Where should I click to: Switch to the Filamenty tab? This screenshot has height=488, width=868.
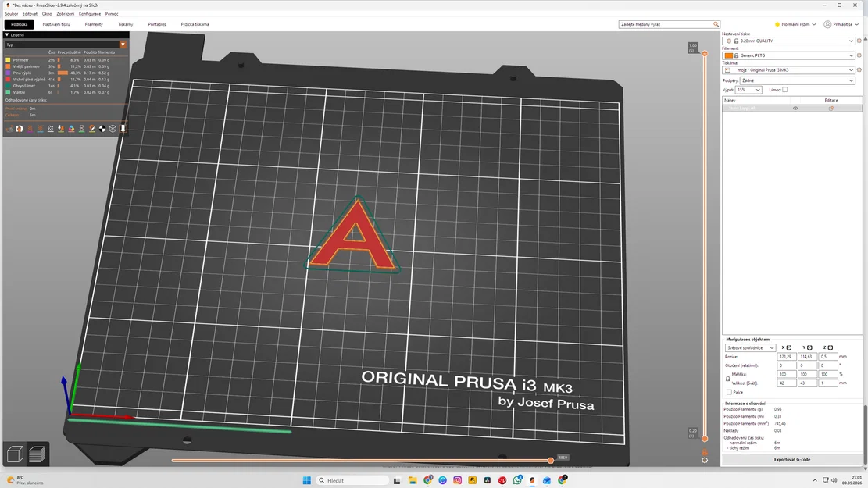pyautogui.click(x=94, y=24)
